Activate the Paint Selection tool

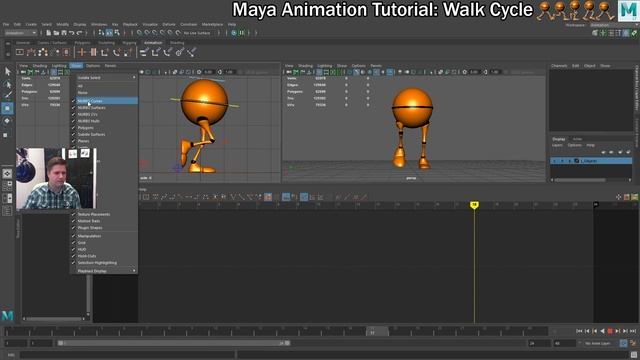7,96
